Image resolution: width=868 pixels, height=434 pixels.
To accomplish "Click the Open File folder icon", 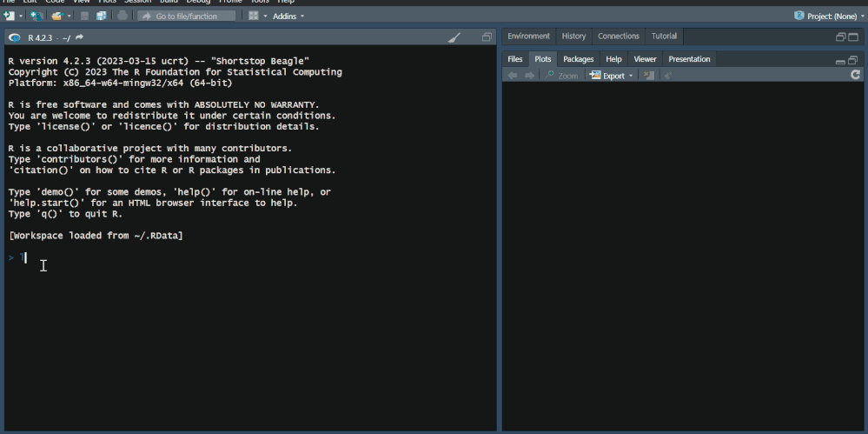I will pos(57,16).
